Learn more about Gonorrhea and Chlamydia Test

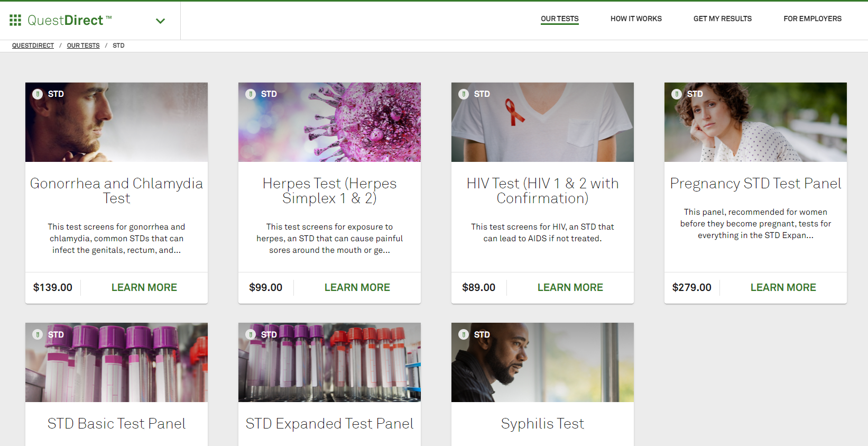(x=144, y=287)
